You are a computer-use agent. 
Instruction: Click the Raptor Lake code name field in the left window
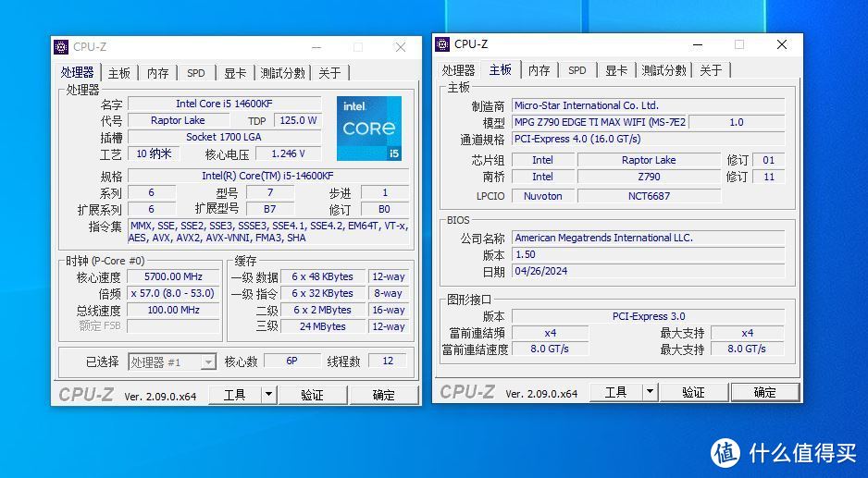pyautogui.click(x=179, y=120)
